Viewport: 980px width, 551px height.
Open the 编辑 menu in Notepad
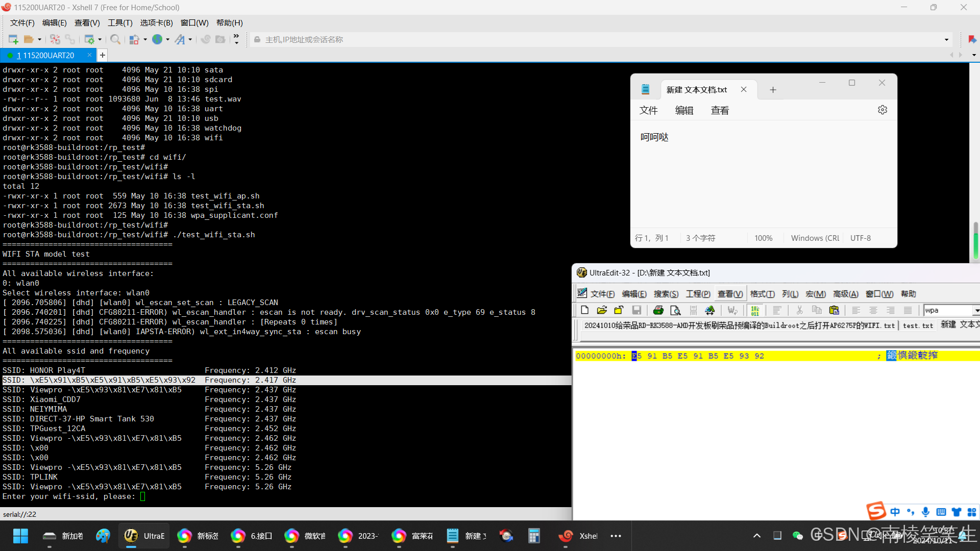click(684, 110)
